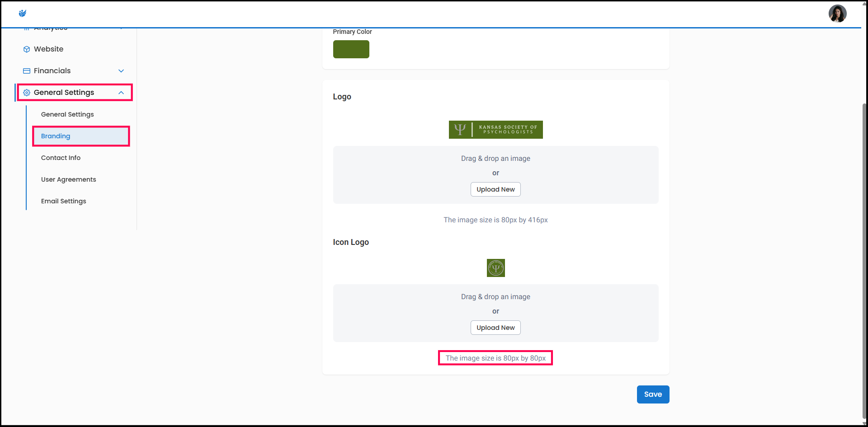Open User Agreements in the sidebar
868x427 pixels.
click(68, 179)
